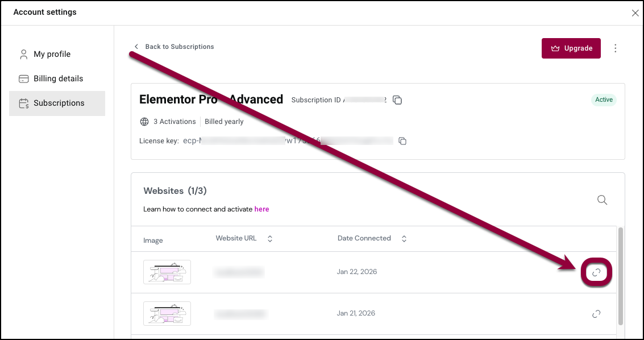Close the Account settings dialog

635,13
